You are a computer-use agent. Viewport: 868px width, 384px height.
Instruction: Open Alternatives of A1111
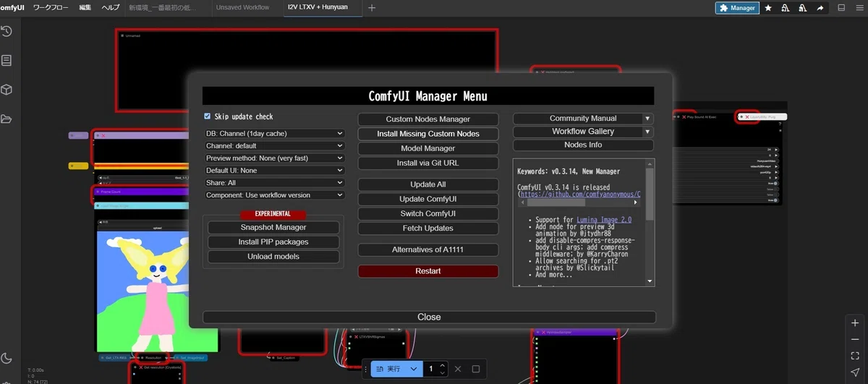tap(428, 249)
